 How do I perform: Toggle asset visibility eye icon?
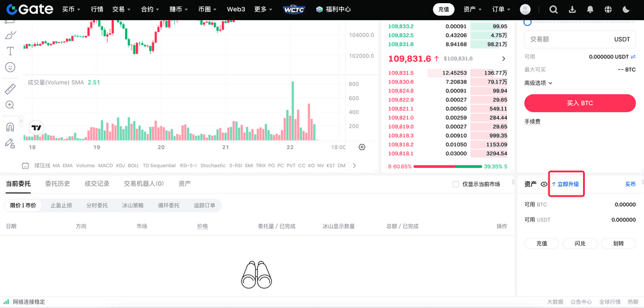tap(544, 184)
